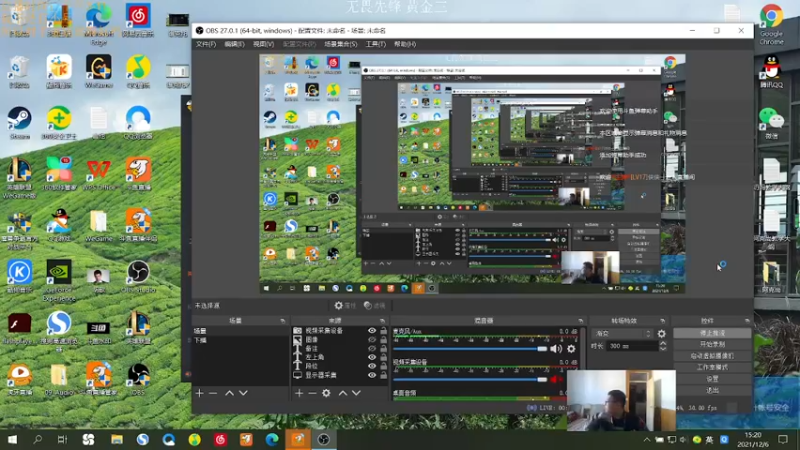Click the 设置 button in controls
The image size is (800, 450).
[712, 379]
